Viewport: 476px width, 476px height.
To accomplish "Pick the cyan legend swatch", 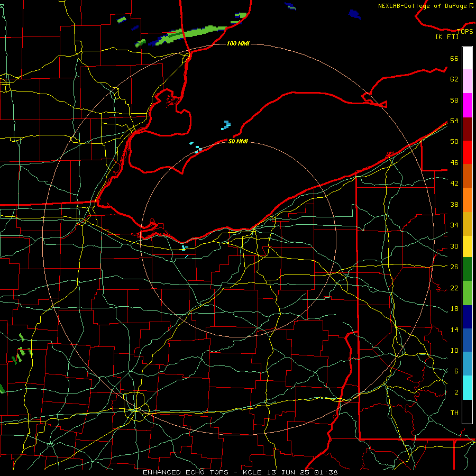I will [x=467, y=388].
